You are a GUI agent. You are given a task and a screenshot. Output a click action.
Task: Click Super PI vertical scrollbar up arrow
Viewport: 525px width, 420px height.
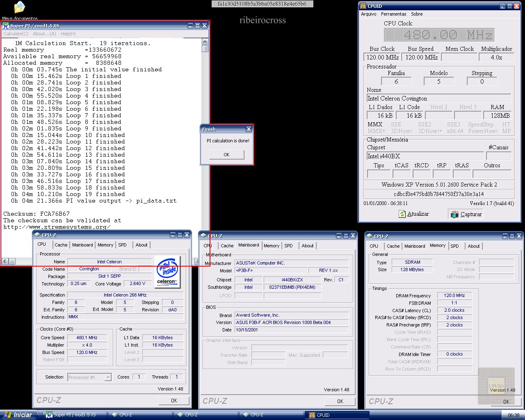(205, 42)
